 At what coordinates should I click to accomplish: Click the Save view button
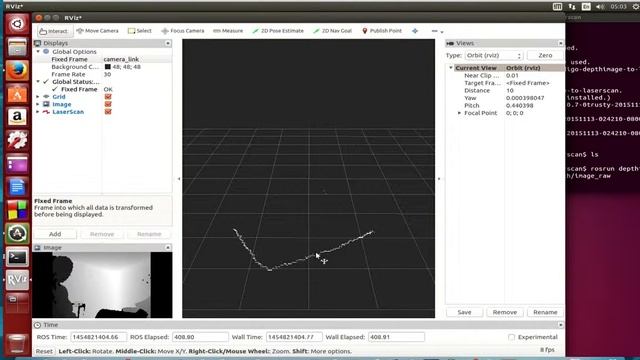click(x=464, y=312)
